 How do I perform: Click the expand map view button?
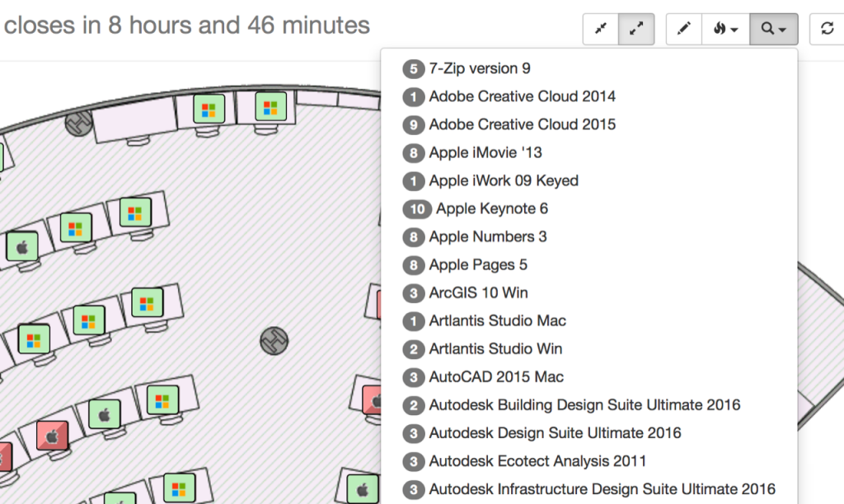coord(636,29)
